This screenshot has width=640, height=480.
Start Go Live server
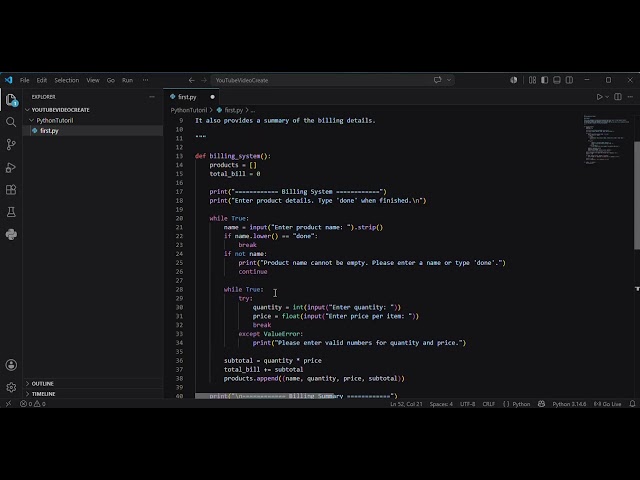point(607,404)
